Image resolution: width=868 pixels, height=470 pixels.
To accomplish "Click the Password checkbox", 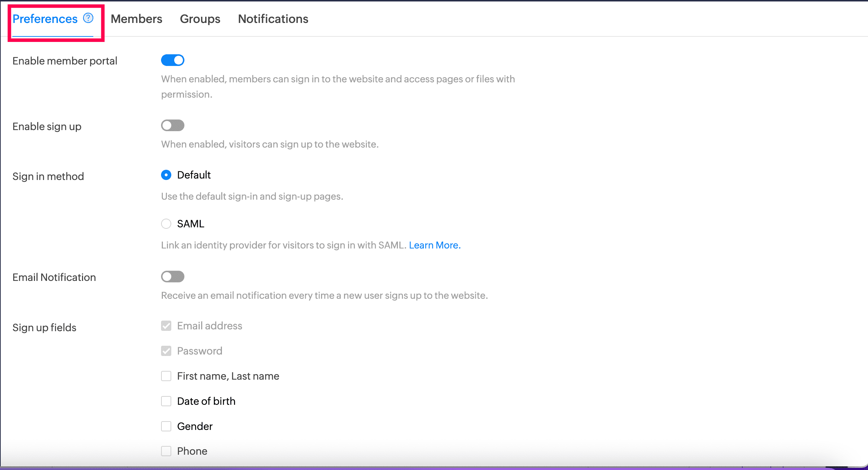I will tap(166, 351).
